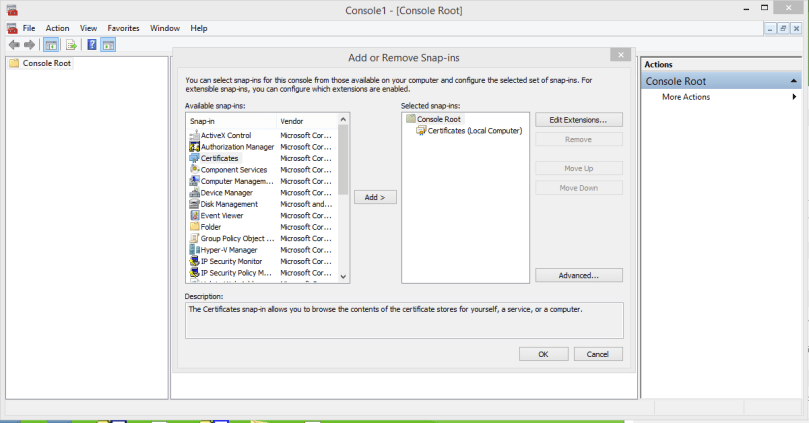Click the Certificates (Local Computer) icon in selected snap-ins

coord(421,131)
